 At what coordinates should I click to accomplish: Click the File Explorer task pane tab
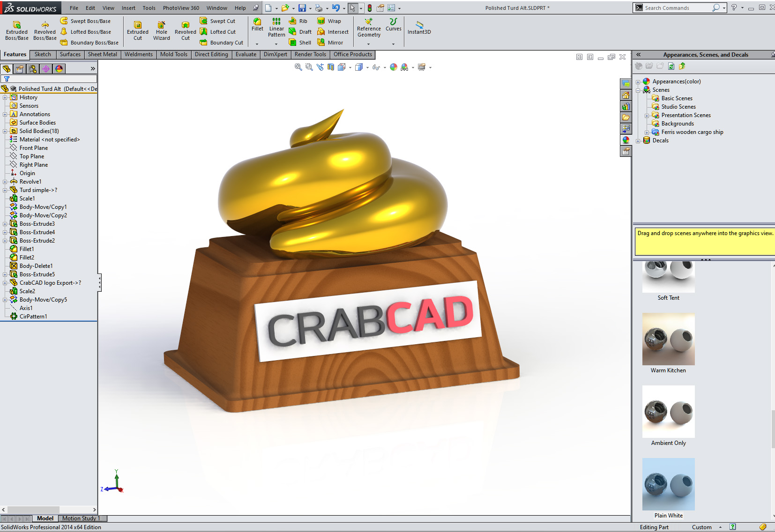626,118
